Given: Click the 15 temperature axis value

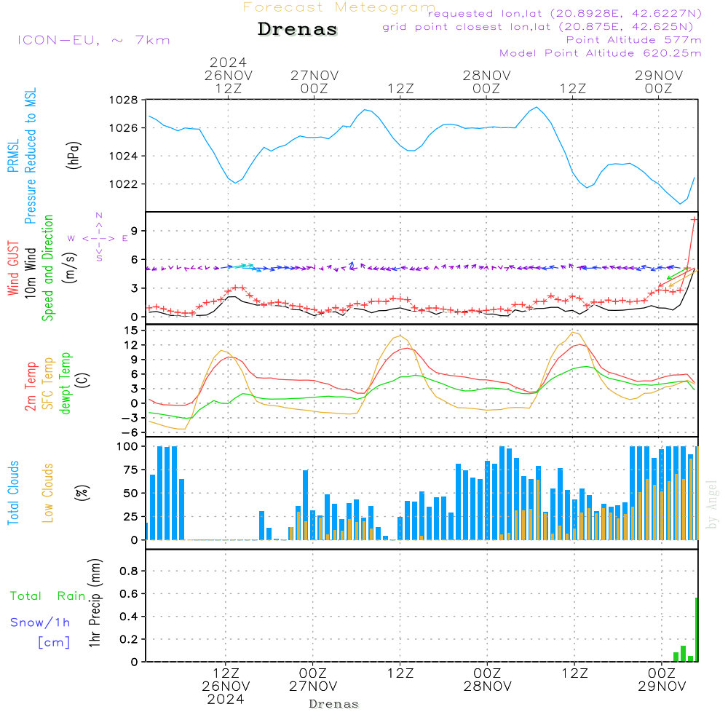Looking at the screenshot, I should (x=131, y=330).
